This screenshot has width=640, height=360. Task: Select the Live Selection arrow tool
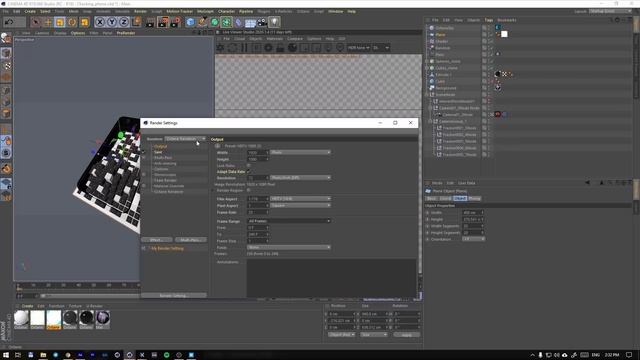(x=36, y=22)
